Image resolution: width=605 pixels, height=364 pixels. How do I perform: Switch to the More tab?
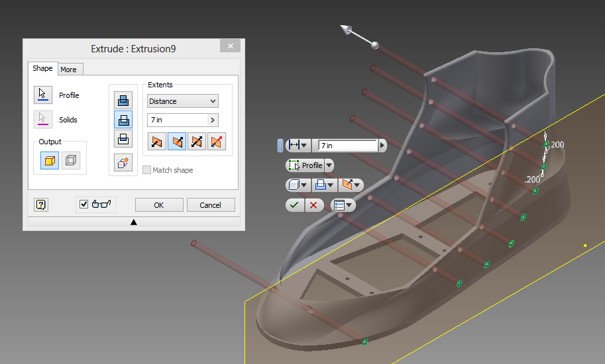pos(68,69)
